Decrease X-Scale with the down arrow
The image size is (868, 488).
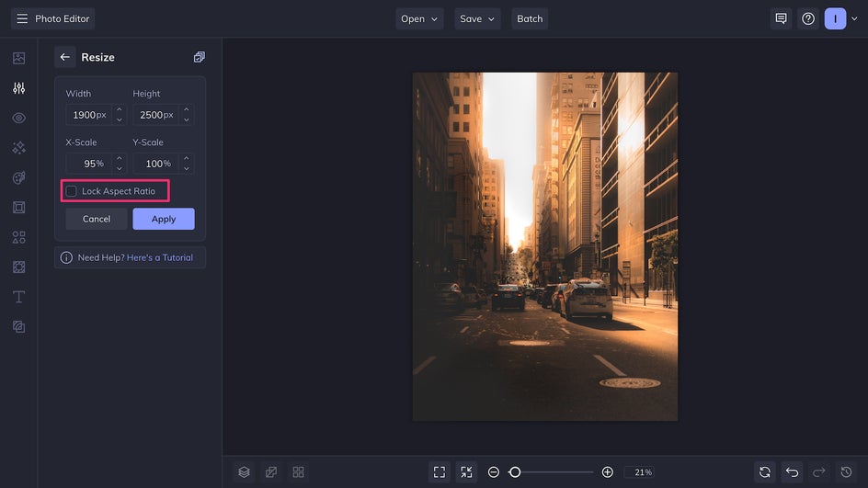pos(119,169)
